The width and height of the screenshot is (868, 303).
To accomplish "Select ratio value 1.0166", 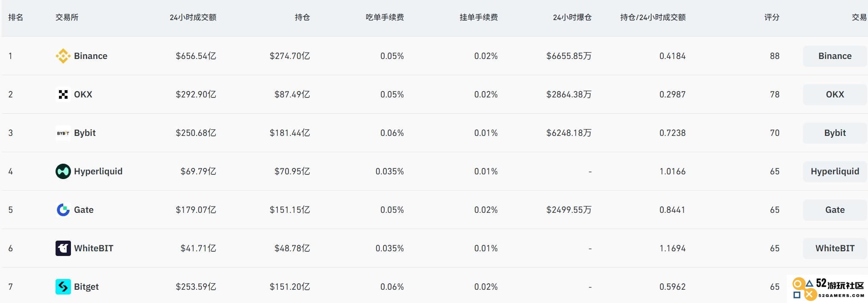I will [672, 171].
